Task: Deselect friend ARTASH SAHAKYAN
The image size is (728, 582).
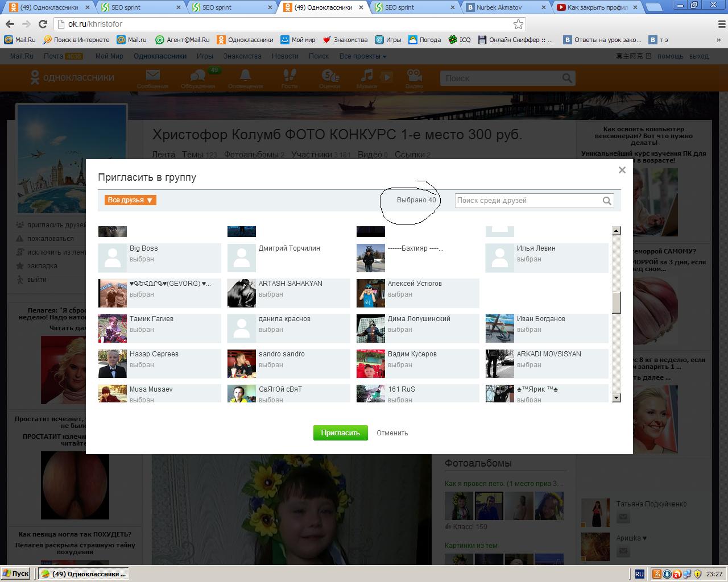Action: click(x=288, y=293)
